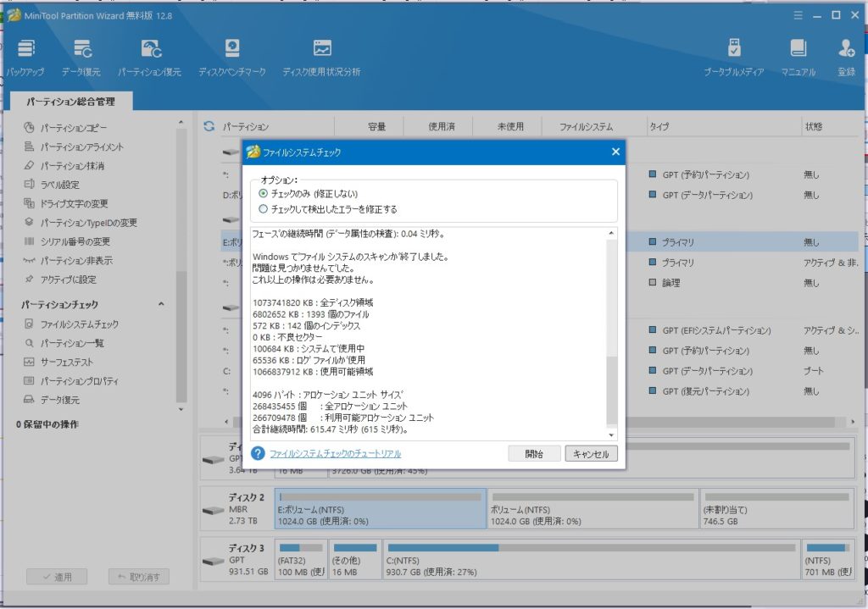Open the ファイルシステムチェックのチュートリアル link
The image size is (868, 609).
click(335, 454)
